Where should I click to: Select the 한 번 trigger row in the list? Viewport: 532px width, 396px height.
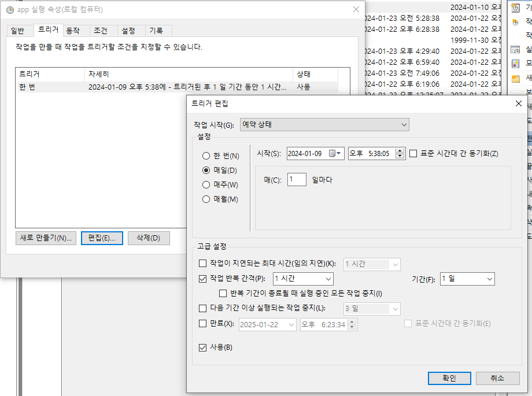(x=178, y=87)
